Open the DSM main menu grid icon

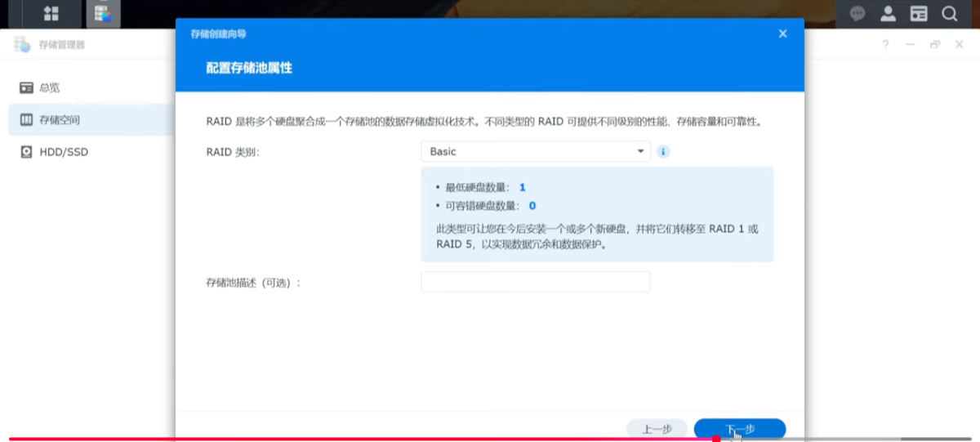click(51, 14)
